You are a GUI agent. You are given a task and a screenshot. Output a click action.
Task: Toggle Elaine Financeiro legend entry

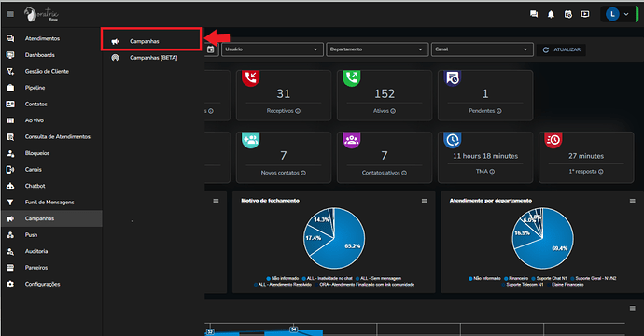tap(566, 285)
